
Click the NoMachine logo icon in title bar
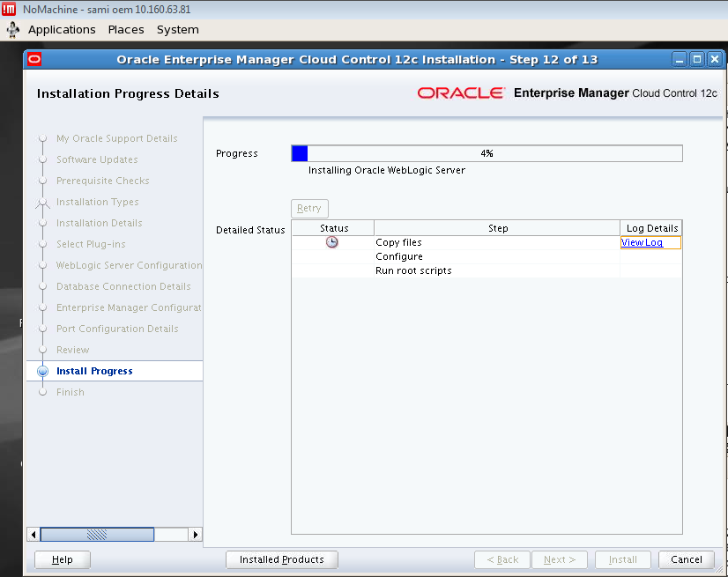click(8, 9)
